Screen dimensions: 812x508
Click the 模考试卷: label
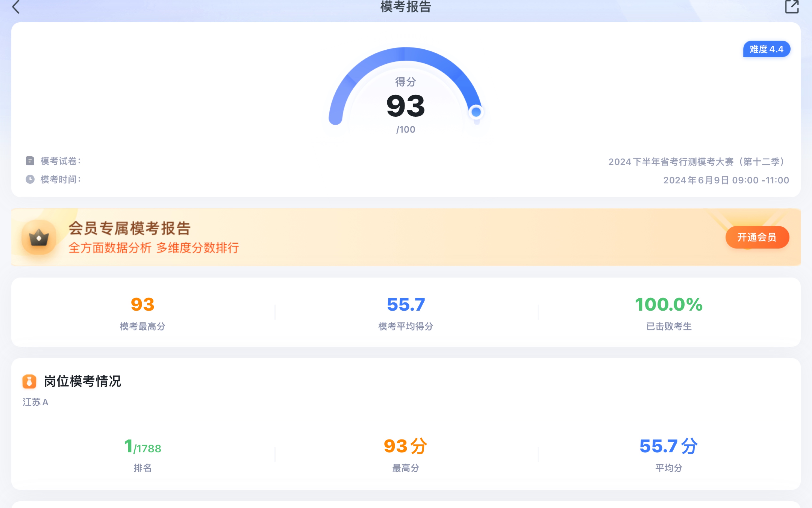(x=61, y=161)
